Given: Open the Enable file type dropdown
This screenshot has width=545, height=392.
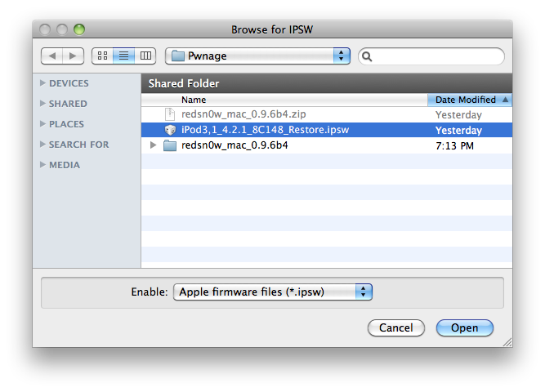Looking at the screenshot, I should coord(273,292).
